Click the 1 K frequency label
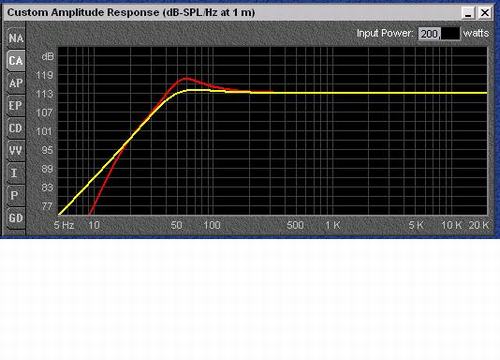The image size is (500, 360). (x=333, y=225)
